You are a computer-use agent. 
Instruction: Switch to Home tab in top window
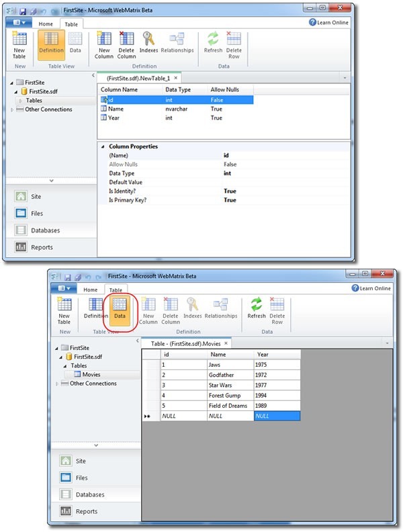(x=46, y=24)
